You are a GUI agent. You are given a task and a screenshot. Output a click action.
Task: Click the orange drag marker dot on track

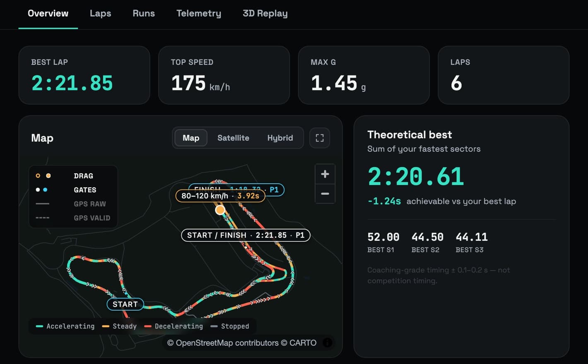tap(220, 210)
